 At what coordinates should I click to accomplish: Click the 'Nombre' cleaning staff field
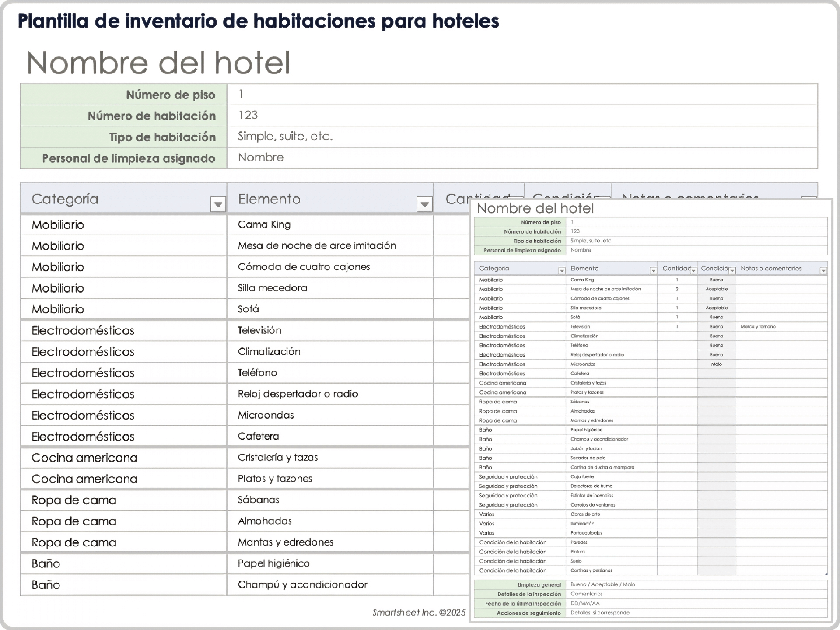pos(522,157)
